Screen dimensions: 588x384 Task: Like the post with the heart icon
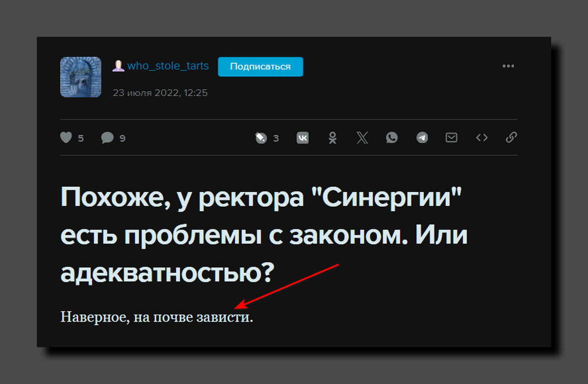(66, 138)
